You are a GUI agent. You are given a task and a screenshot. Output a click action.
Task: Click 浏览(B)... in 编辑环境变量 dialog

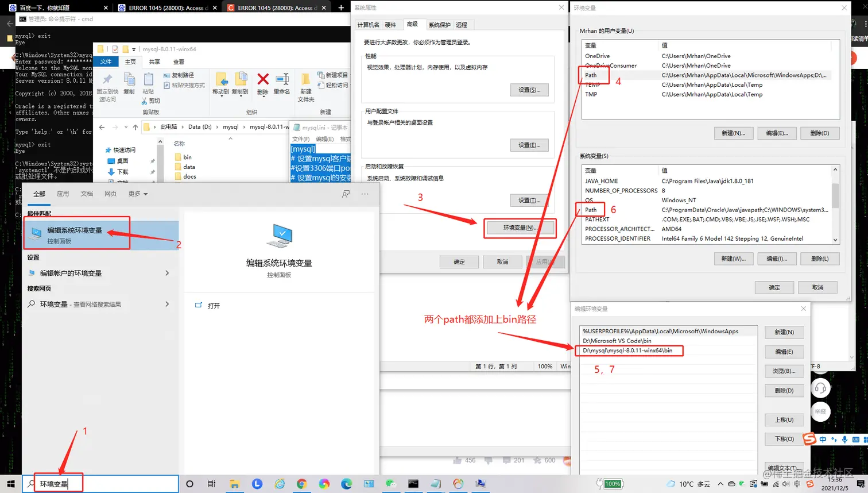[x=784, y=371]
